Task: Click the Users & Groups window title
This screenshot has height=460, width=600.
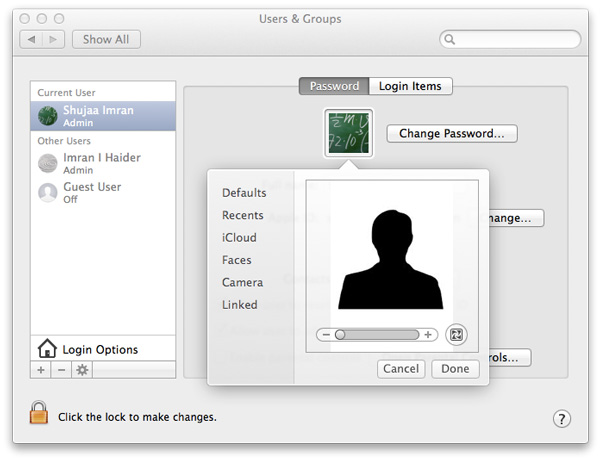Action: click(300, 19)
